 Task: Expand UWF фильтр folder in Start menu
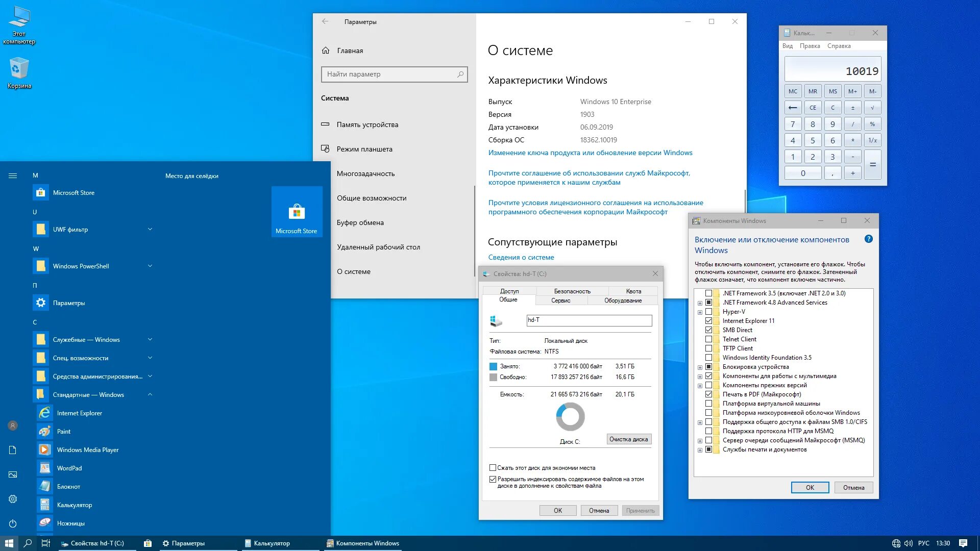(x=150, y=229)
